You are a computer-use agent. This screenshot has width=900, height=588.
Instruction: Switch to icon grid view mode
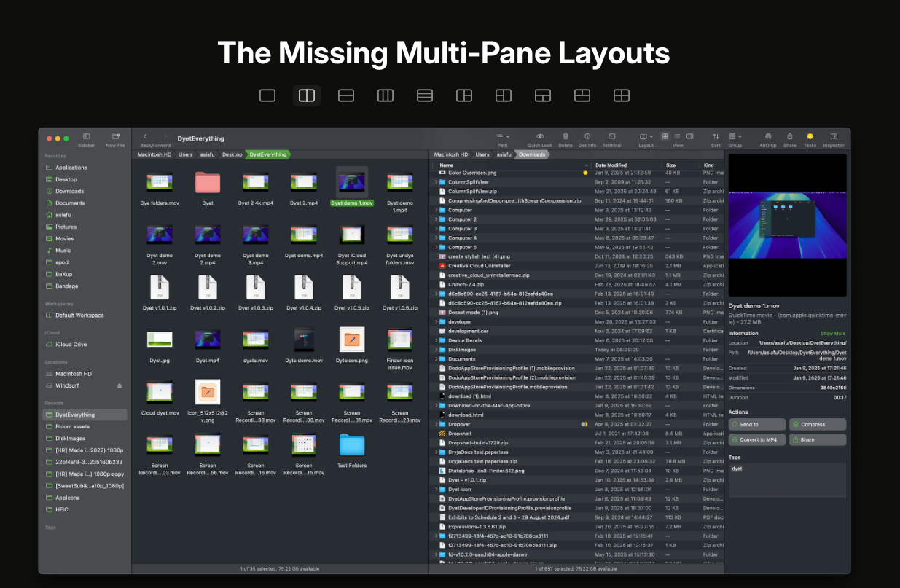pos(665,136)
